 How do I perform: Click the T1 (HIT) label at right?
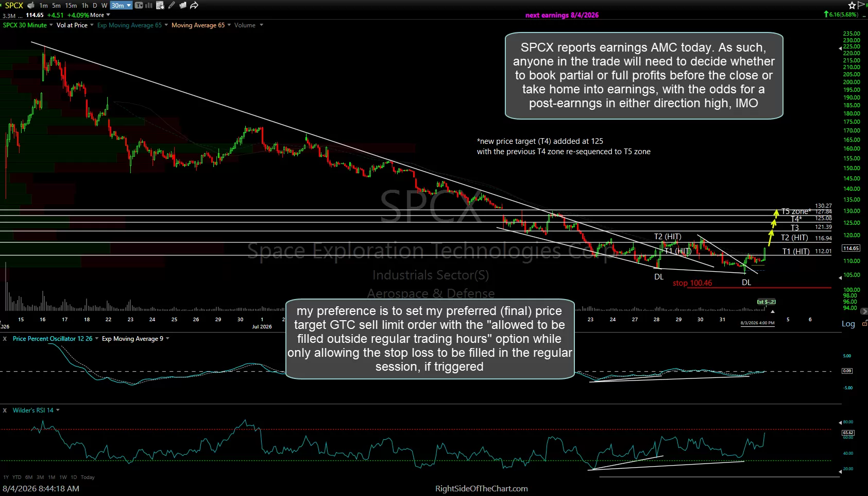click(x=796, y=252)
